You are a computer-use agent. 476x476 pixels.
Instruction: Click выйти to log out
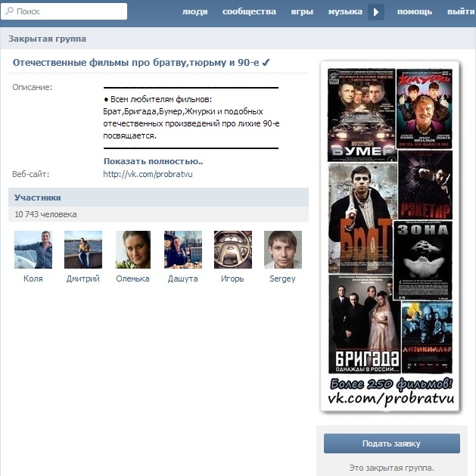[461, 11]
